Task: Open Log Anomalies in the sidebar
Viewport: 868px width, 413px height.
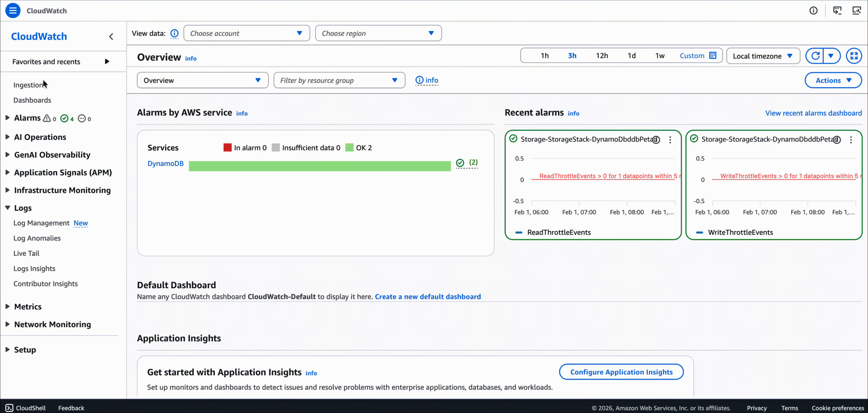Action: 37,238
